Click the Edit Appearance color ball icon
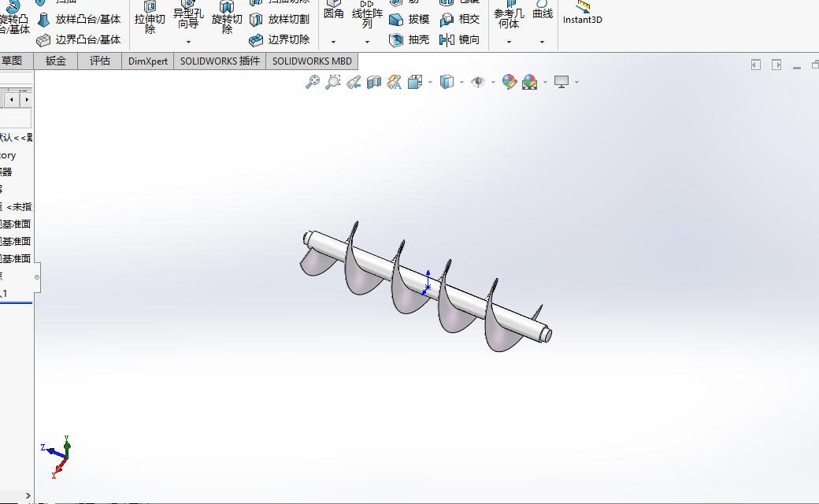Screen dimensions: 819x504 (x=510, y=82)
